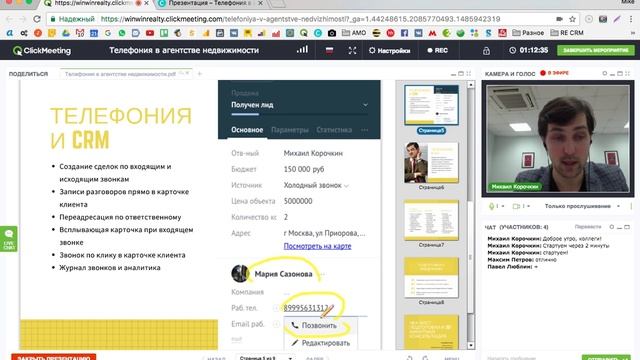Screen dimensions: 640x360
Task: Open Только прослушивание mode dropdown
Action: click(x=582, y=206)
